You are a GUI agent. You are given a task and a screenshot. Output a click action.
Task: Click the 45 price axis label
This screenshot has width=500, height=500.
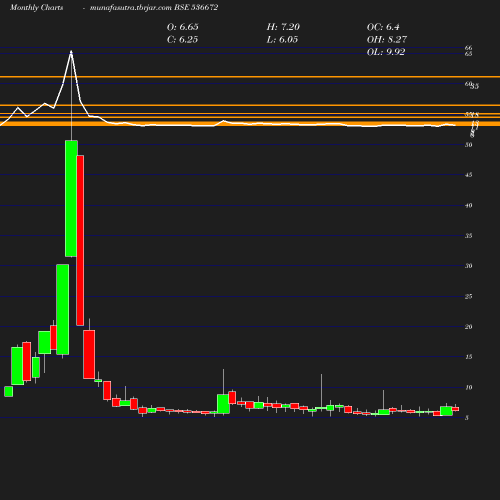468,175
